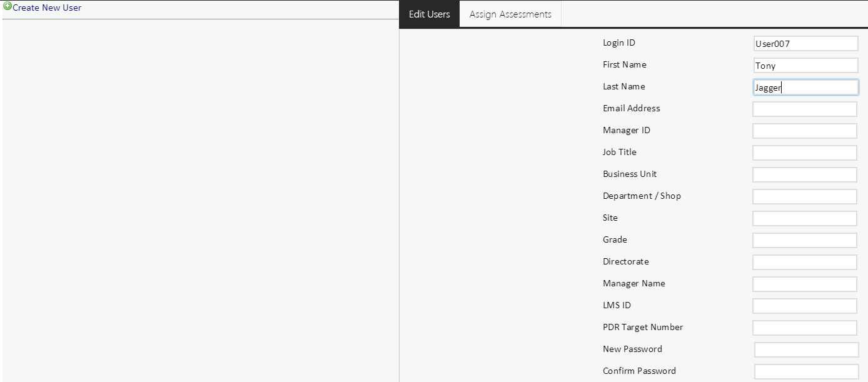
Task: Select the LMS ID text box
Action: pos(804,306)
